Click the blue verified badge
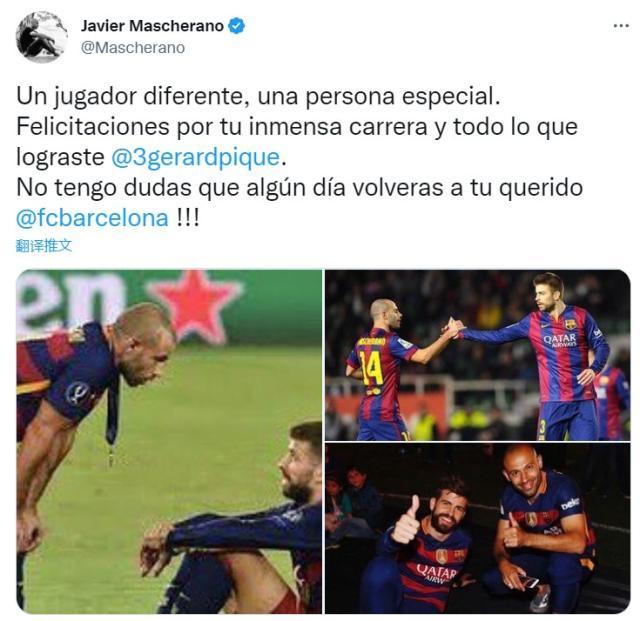Viewport: 640px width, 621px height. coord(236,26)
